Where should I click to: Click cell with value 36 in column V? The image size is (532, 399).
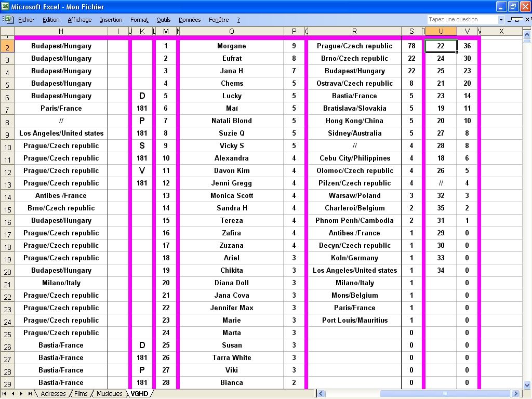pos(467,46)
